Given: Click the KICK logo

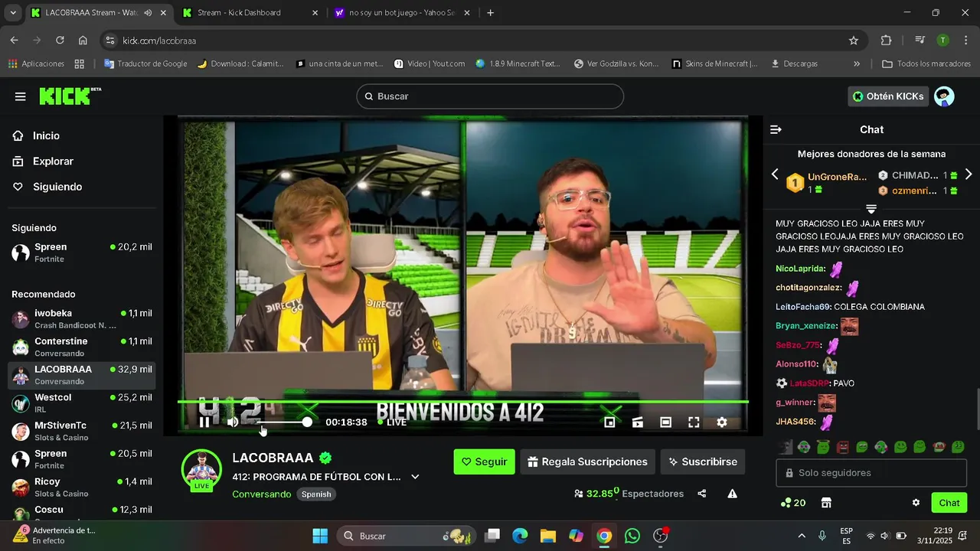Looking at the screenshot, I should tap(70, 96).
